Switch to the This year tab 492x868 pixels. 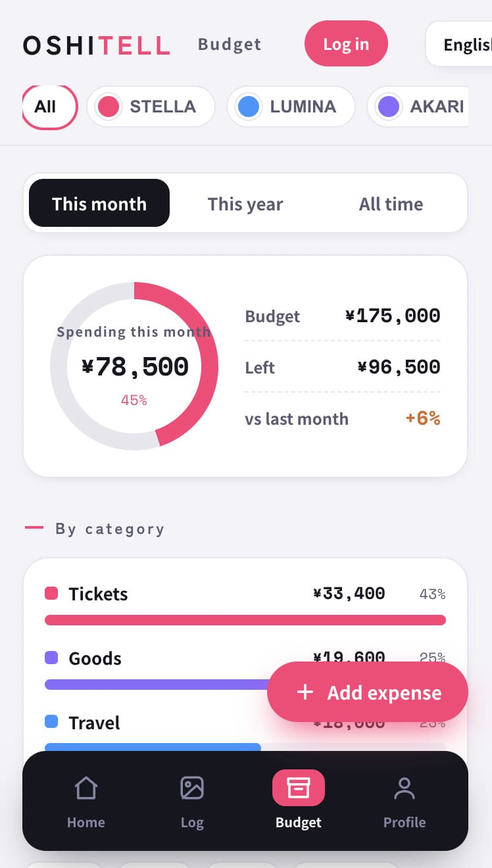pos(245,203)
